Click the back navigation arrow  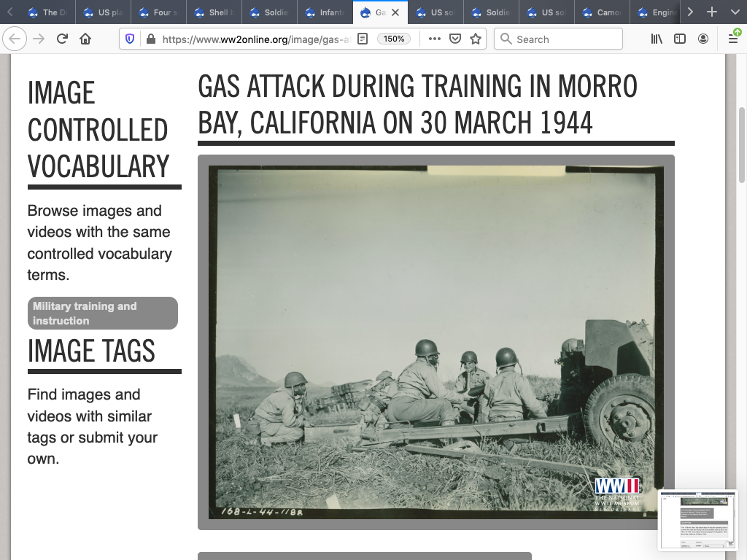(x=16, y=39)
